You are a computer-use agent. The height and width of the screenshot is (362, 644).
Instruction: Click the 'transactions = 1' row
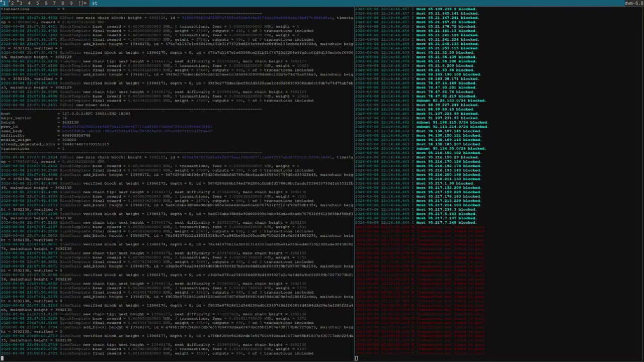coord(33,148)
